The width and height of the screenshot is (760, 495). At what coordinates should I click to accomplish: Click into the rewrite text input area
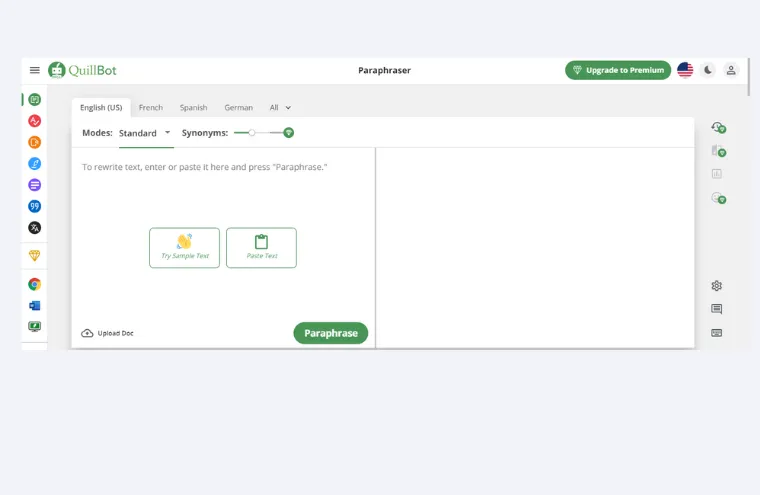point(223,167)
